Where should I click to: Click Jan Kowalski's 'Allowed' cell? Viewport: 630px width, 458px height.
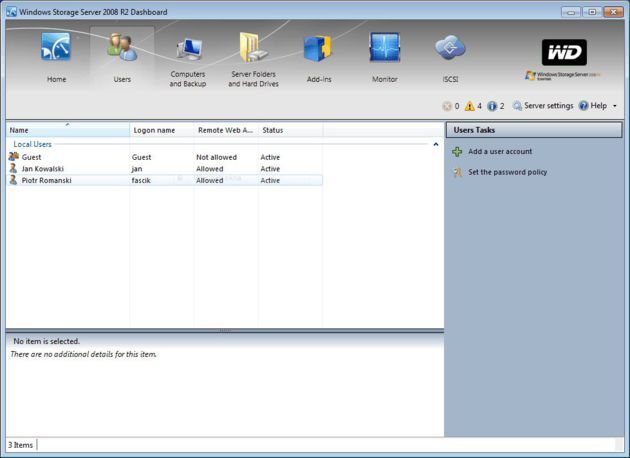point(209,169)
